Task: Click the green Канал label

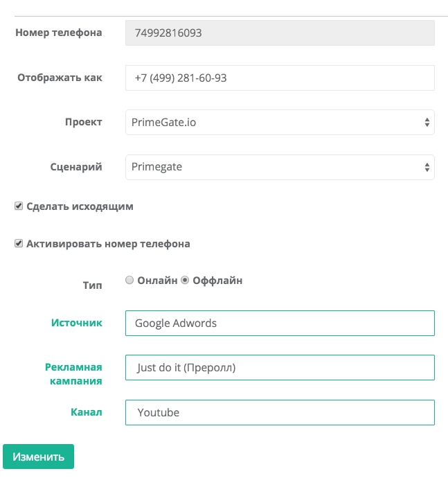Action: click(86, 412)
